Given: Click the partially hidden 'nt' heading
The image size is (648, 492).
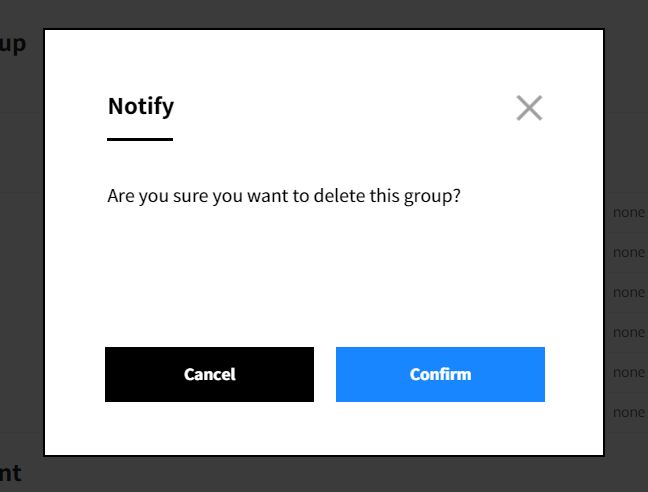Looking at the screenshot, I should [10, 472].
